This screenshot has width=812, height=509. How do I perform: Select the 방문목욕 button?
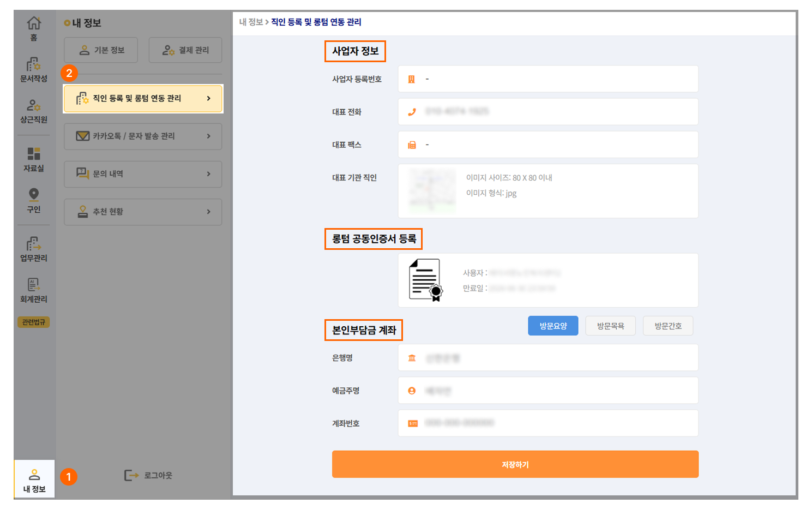click(x=610, y=326)
